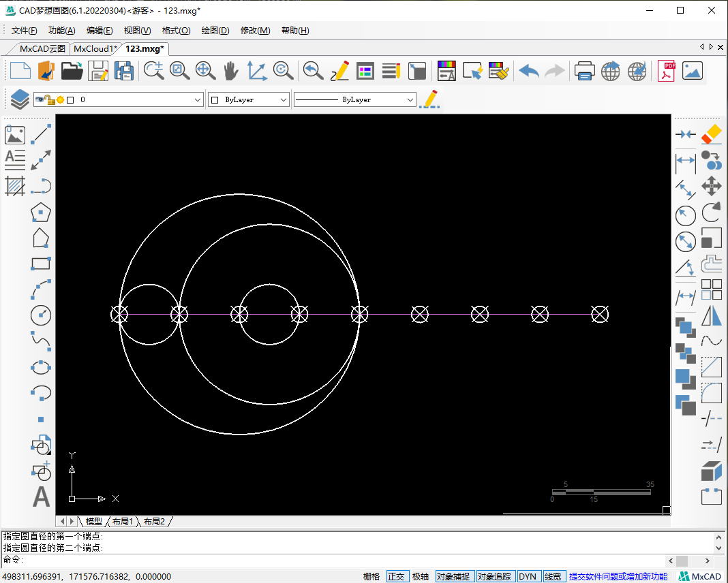
Task: Open the ByLayer linetype dropdown
Action: click(x=410, y=100)
